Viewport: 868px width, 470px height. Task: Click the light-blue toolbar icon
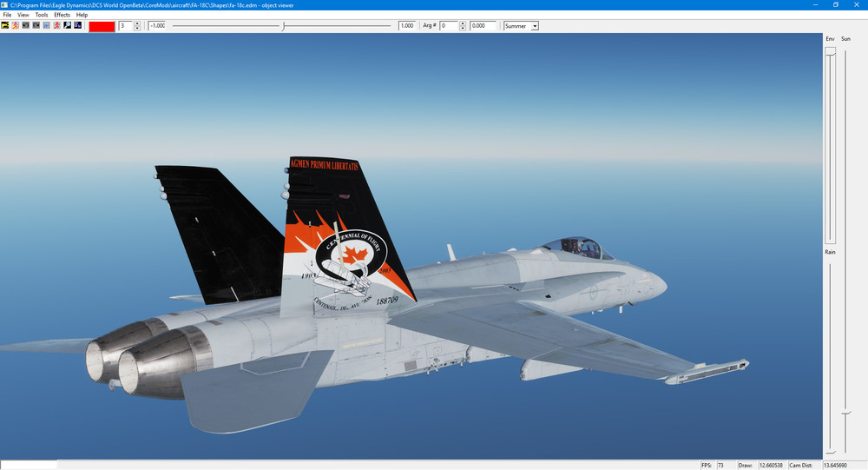click(47, 25)
